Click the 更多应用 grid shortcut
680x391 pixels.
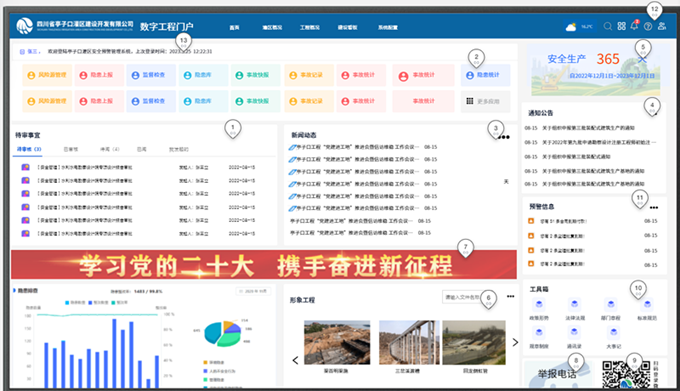(x=485, y=101)
